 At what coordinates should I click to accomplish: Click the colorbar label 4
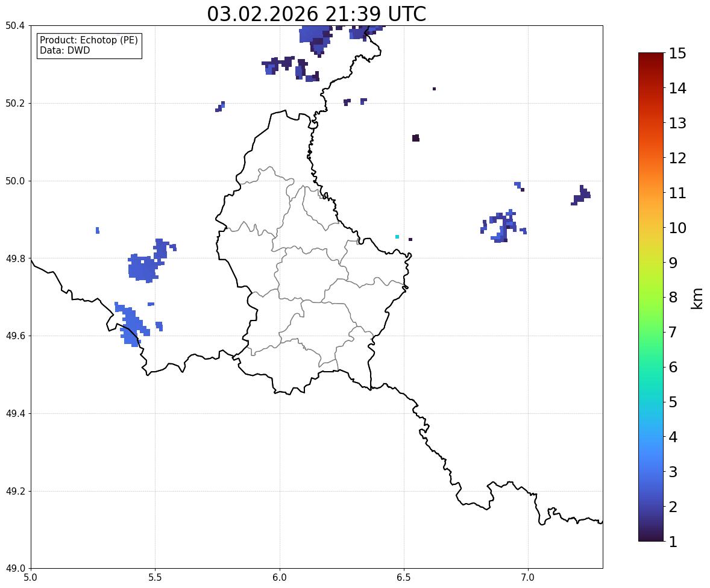pos(673,437)
